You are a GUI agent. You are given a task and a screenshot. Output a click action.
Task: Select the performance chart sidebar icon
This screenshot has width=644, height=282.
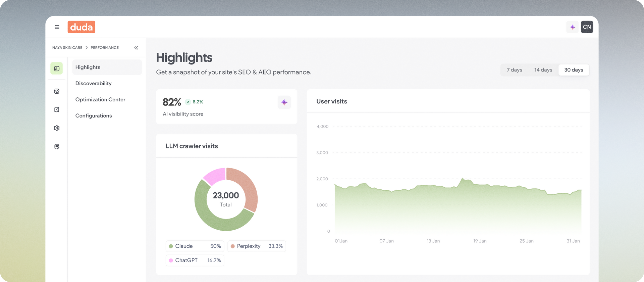point(57,68)
